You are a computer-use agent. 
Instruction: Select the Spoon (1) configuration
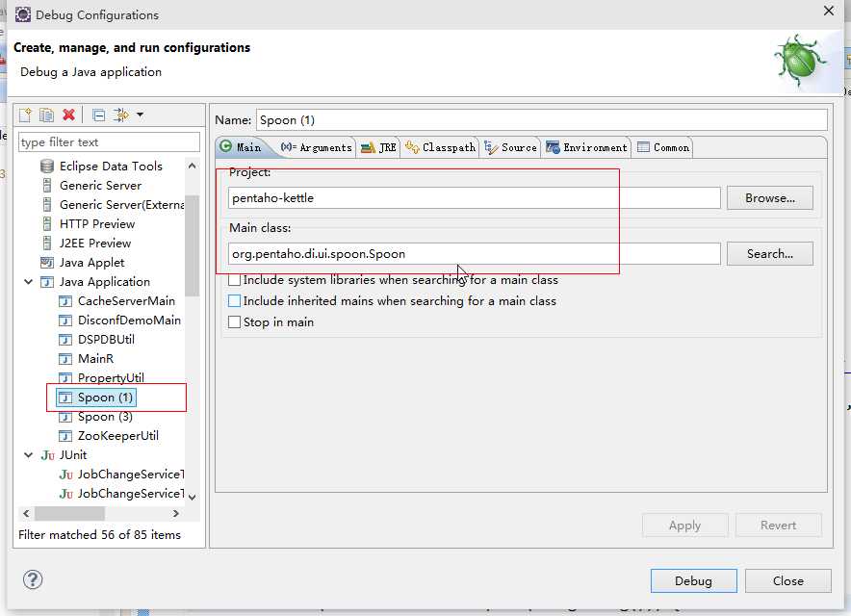105,398
